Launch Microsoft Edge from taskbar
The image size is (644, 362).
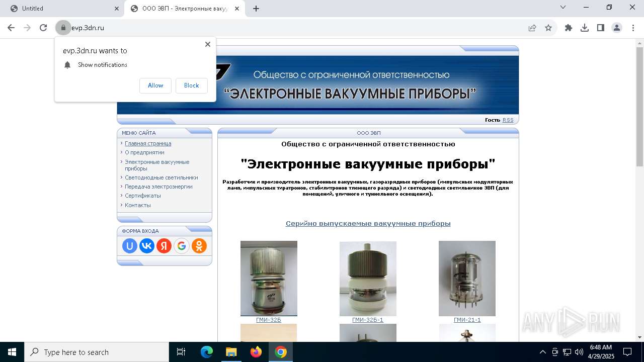point(207,352)
